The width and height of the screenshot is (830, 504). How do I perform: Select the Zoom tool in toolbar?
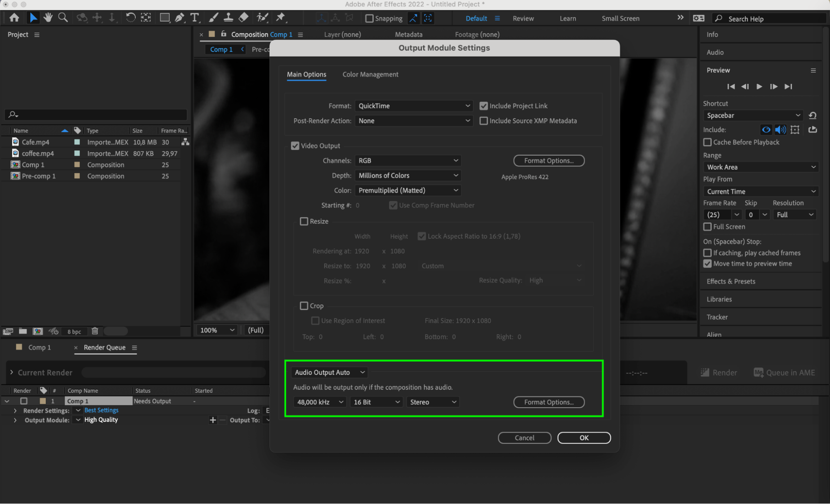[63, 17]
